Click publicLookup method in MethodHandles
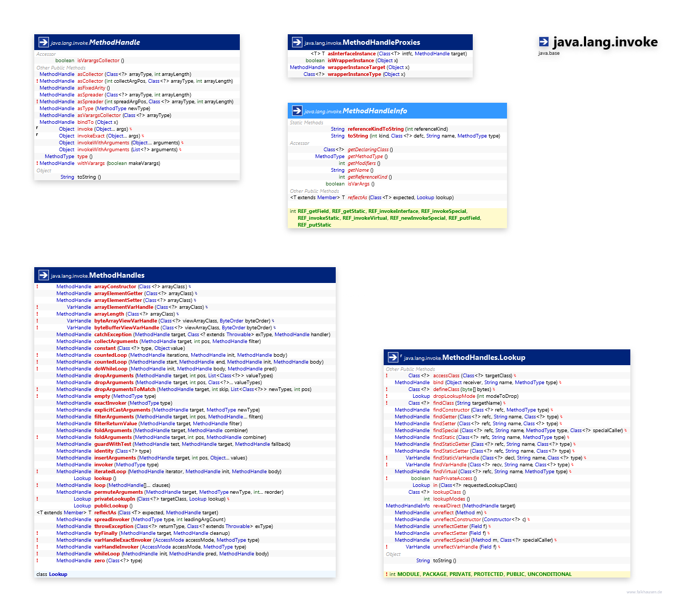This screenshot has height=616, width=692. point(111,506)
